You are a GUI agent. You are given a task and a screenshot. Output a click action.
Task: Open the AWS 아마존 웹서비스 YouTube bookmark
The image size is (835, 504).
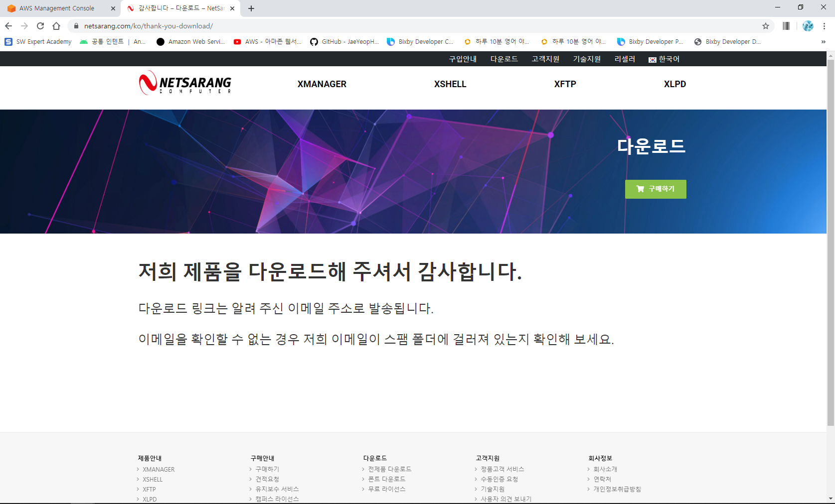(267, 42)
